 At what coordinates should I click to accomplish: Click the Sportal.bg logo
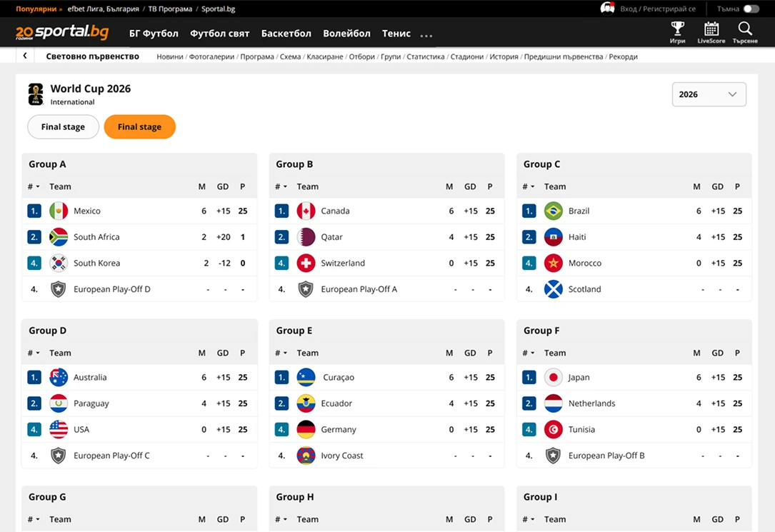coord(62,33)
